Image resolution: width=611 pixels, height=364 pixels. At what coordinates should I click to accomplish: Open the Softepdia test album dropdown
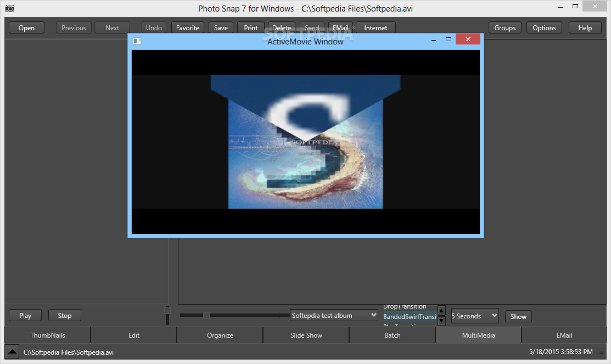(334, 315)
